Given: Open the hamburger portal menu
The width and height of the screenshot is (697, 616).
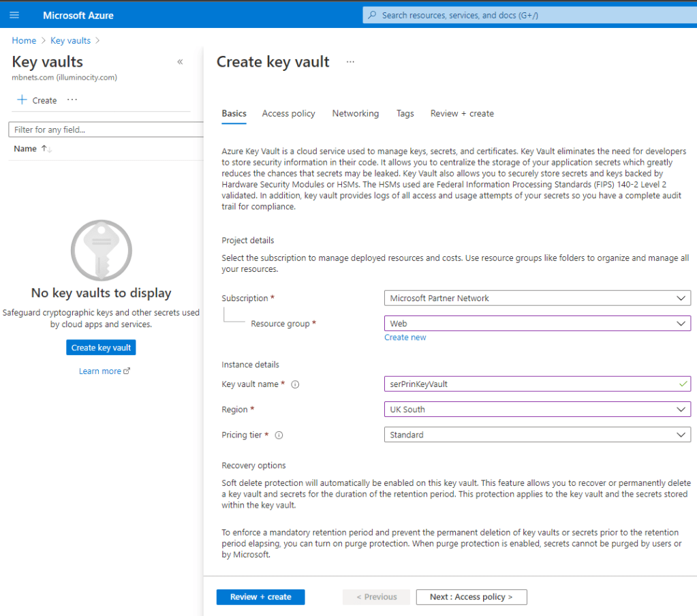Looking at the screenshot, I should click(x=15, y=15).
